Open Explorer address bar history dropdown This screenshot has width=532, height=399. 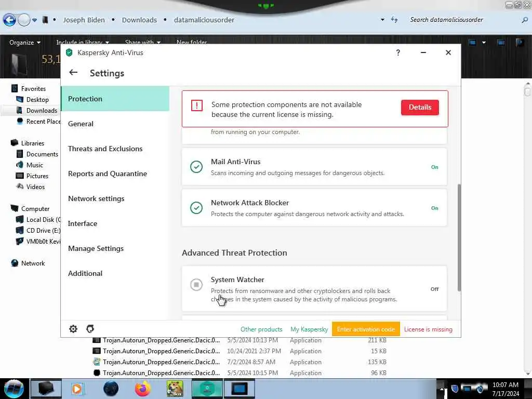(x=382, y=20)
